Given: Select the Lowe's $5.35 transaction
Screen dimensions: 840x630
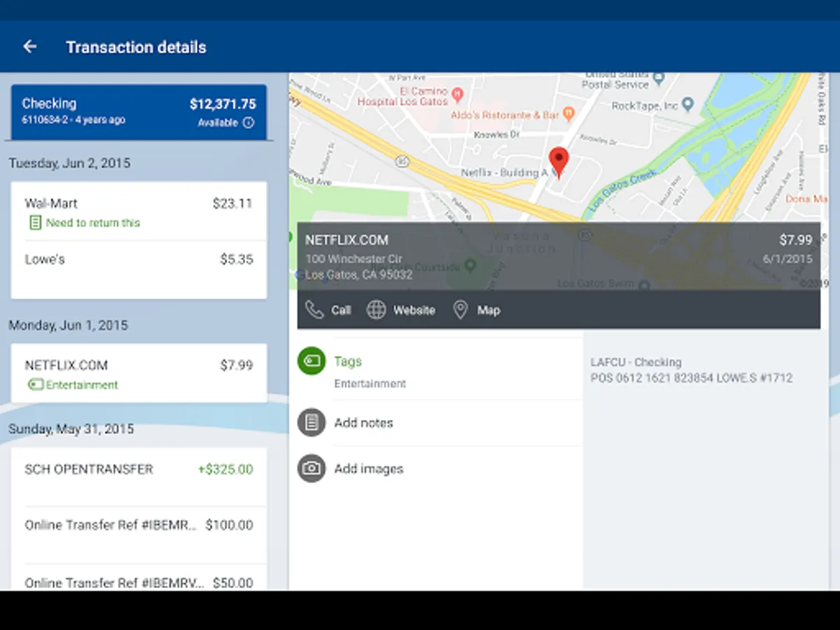Looking at the screenshot, I should pyautogui.click(x=139, y=269).
